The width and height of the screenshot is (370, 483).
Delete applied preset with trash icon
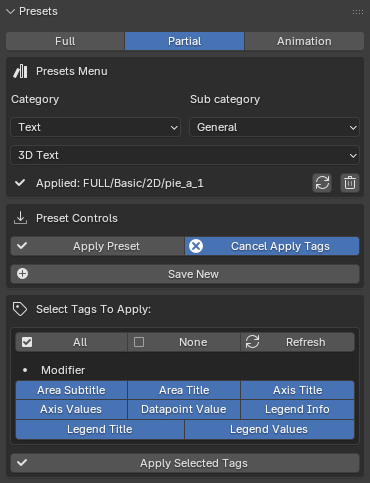pyautogui.click(x=350, y=183)
